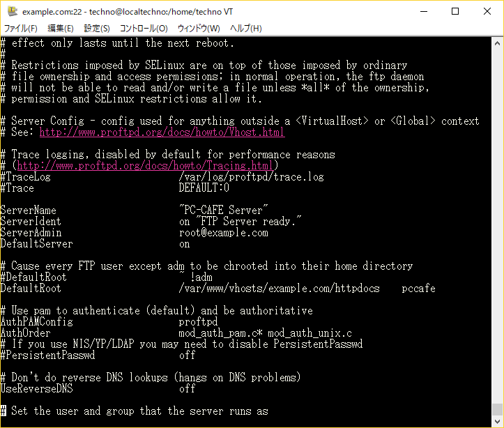Close the Tera Term window

(x=487, y=12)
